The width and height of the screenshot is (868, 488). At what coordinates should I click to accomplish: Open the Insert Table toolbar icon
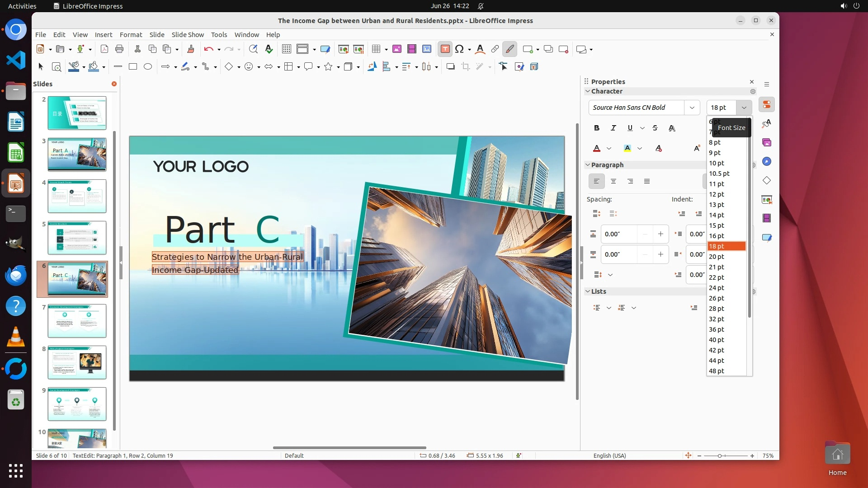376,49
